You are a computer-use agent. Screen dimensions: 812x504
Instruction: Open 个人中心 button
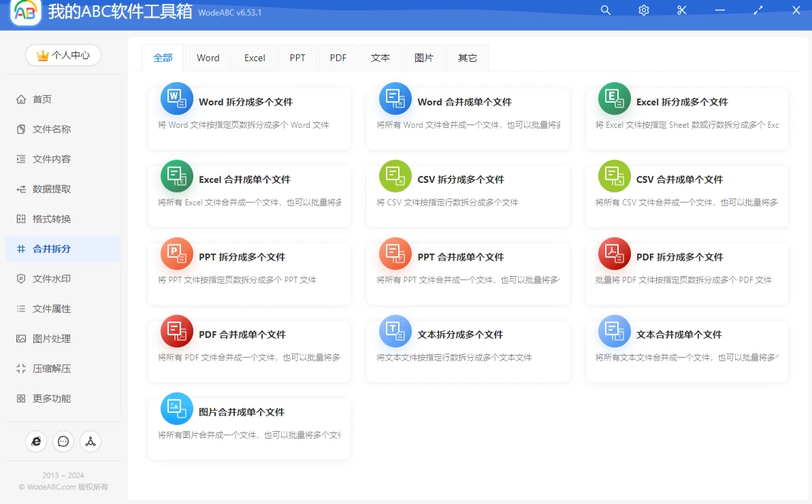click(x=63, y=55)
